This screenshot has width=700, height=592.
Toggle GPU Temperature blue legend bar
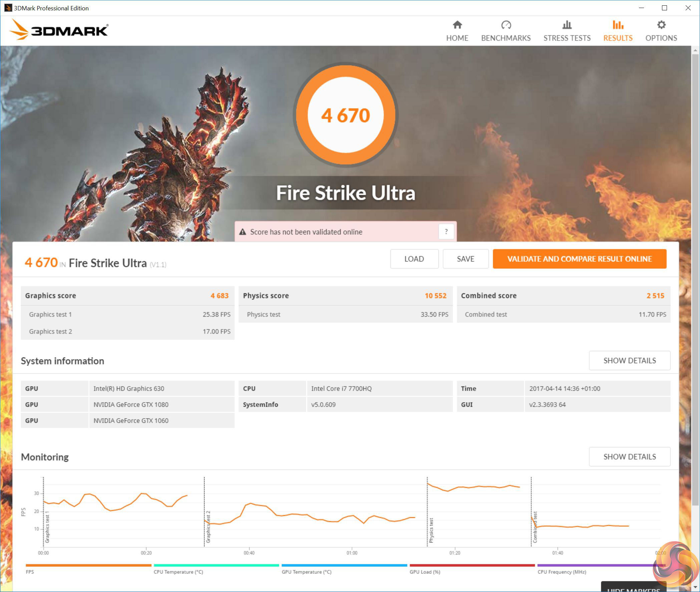click(x=344, y=566)
